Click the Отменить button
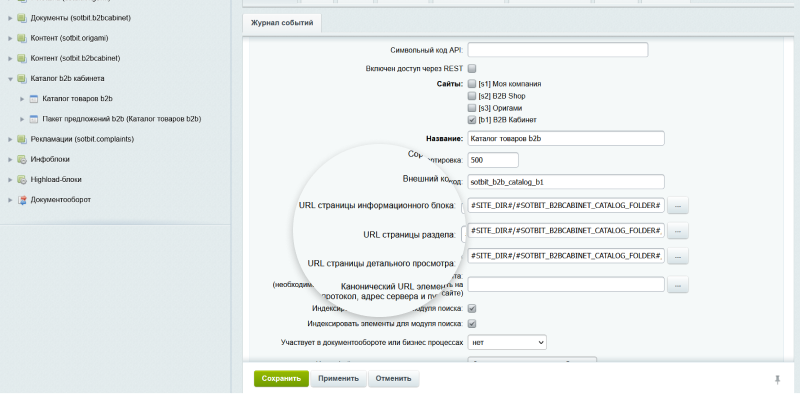This screenshot has width=800, height=394. (x=393, y=379)
